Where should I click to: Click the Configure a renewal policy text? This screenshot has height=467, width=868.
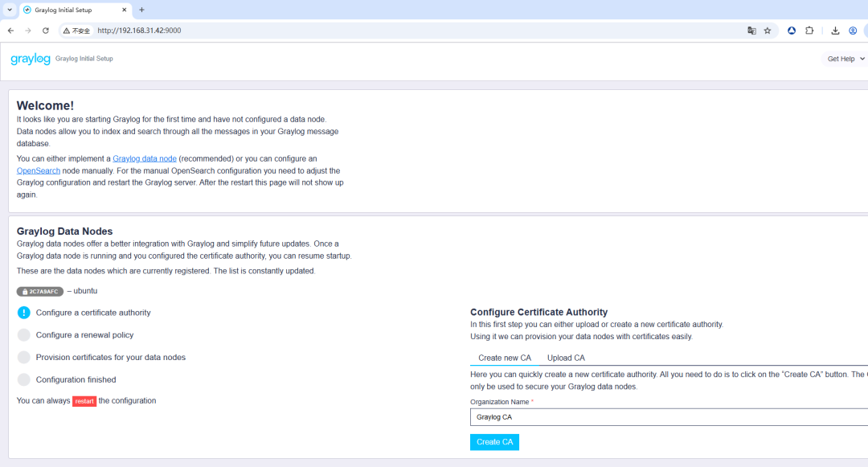coord(84,334)
